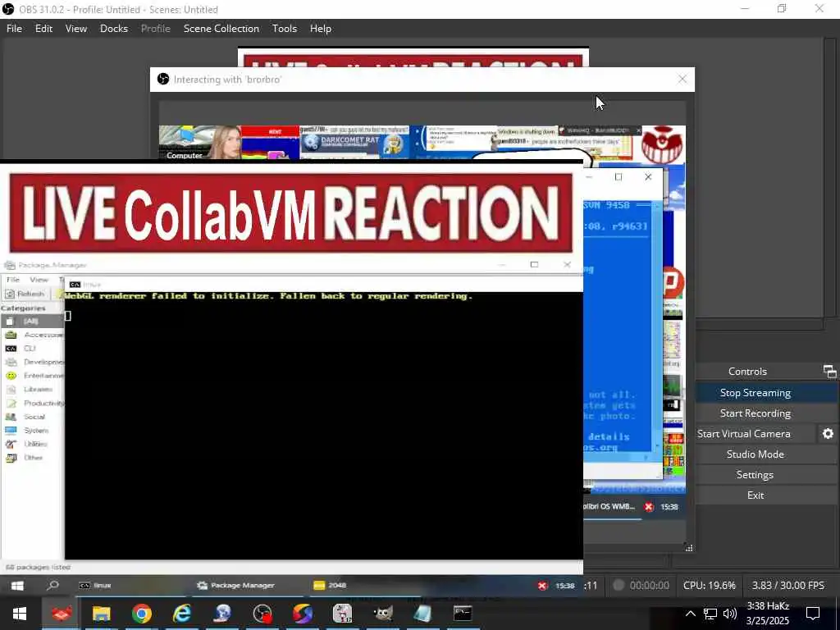Pop out the Controls dock icon
This screenshot has height=630, width=840.
coord(829,372)
